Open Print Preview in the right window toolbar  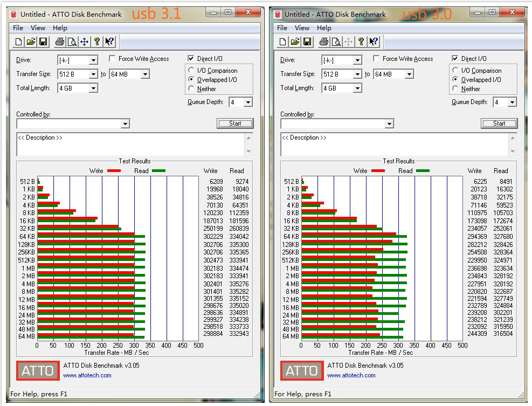(336, 42)
